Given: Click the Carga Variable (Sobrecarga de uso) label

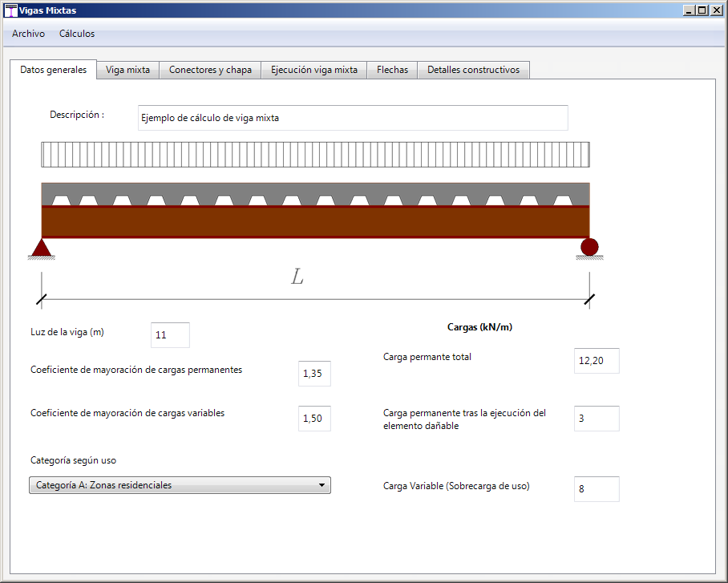Looking at the screenshot, I should click(456, 486).
